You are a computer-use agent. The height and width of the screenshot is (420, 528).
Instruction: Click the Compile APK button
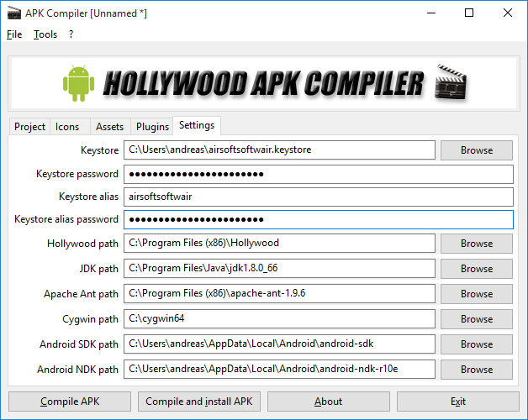tap(70, 402)
